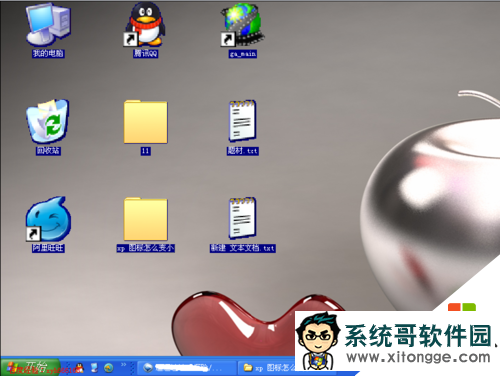Select the 题材.txt notepad file icon

click(243, 121)
